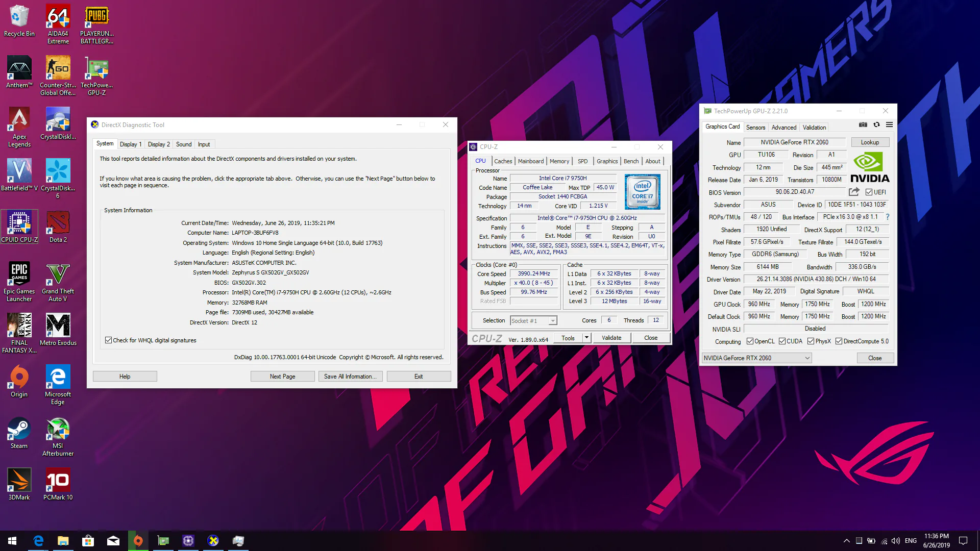
Task: Select the 3DMark desktop icon
Action: click(19, 485)
